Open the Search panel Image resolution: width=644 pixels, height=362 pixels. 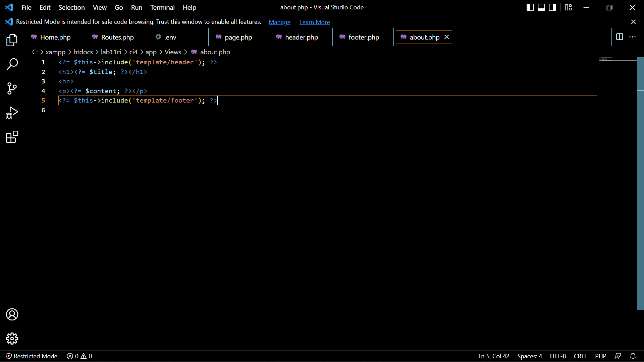click(12, 64)
